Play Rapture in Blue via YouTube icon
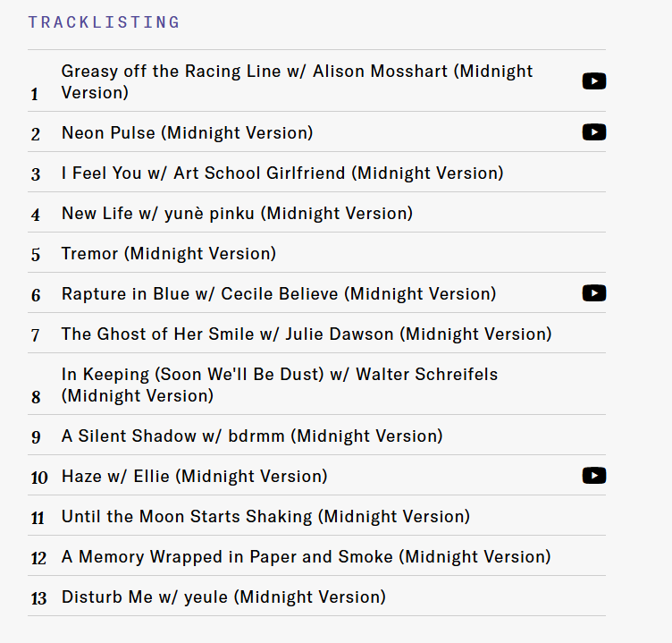This screenshot has height=643, width=672. pyautogui.click(x=594, y=293)
